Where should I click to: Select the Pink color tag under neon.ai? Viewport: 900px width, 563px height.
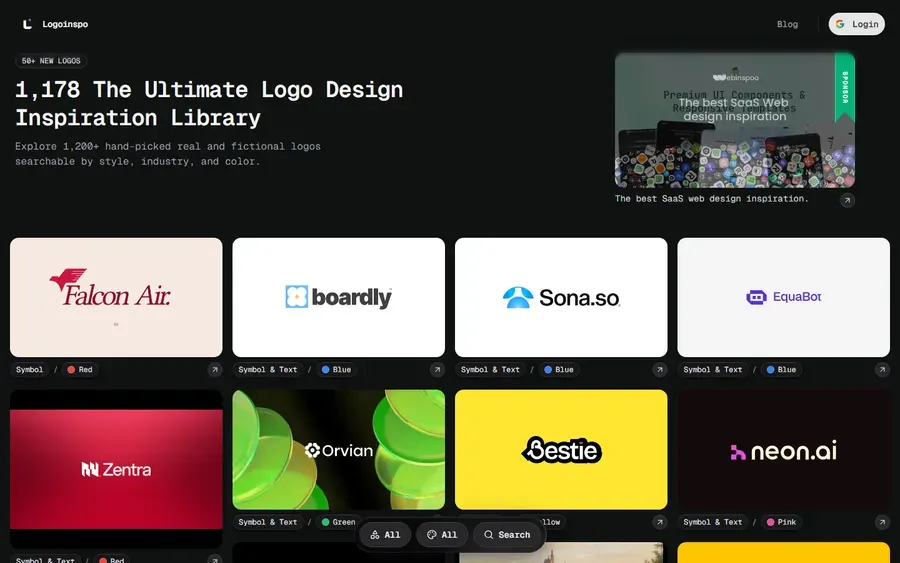point(782,522)
